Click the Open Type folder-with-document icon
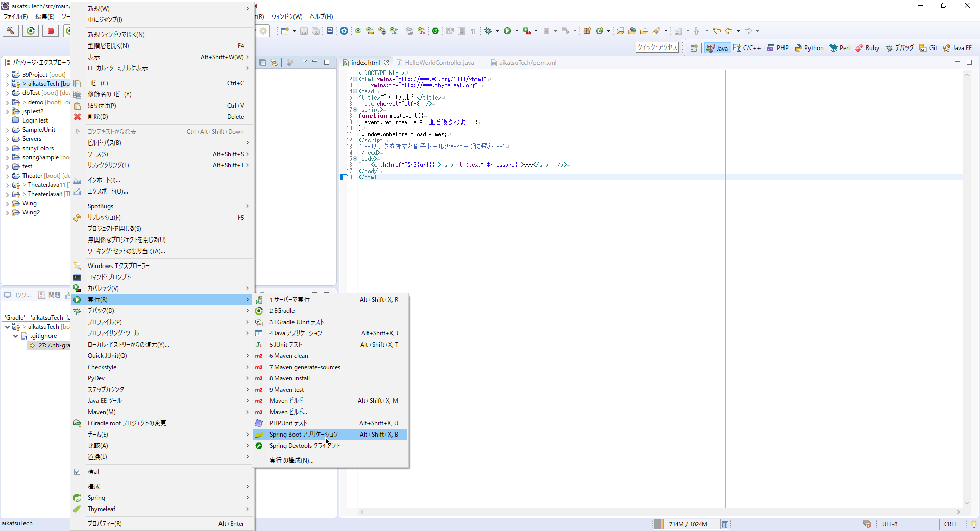The image size is (980, 531). point(620,31)
